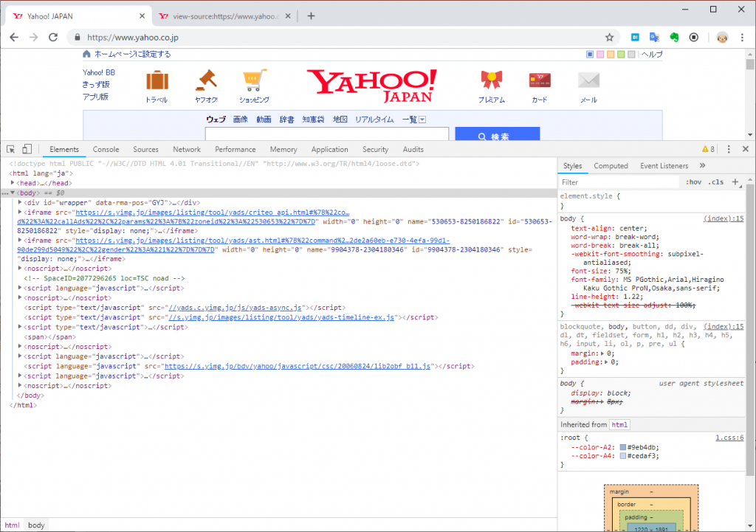This screenshot has height=532, width=756.
Task: Switch to the Sources tab
Action: point(145,149)
